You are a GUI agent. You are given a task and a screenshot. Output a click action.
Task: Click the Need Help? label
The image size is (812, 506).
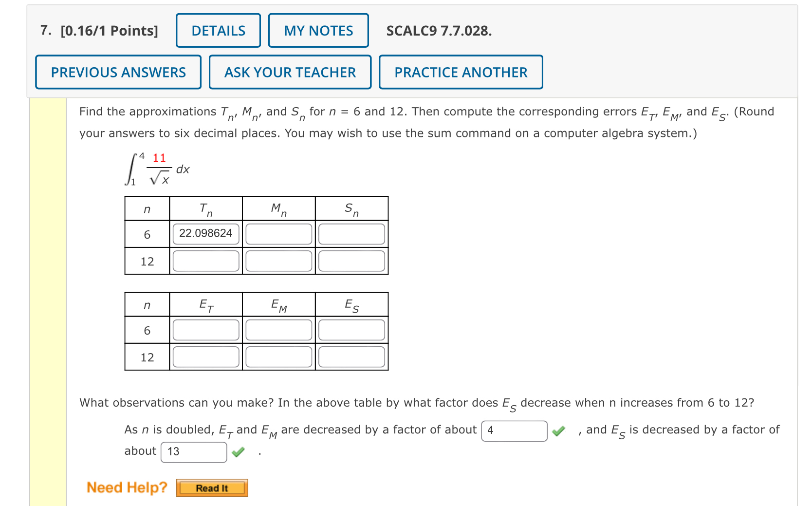pyautogui.click(x=127, y=487)
